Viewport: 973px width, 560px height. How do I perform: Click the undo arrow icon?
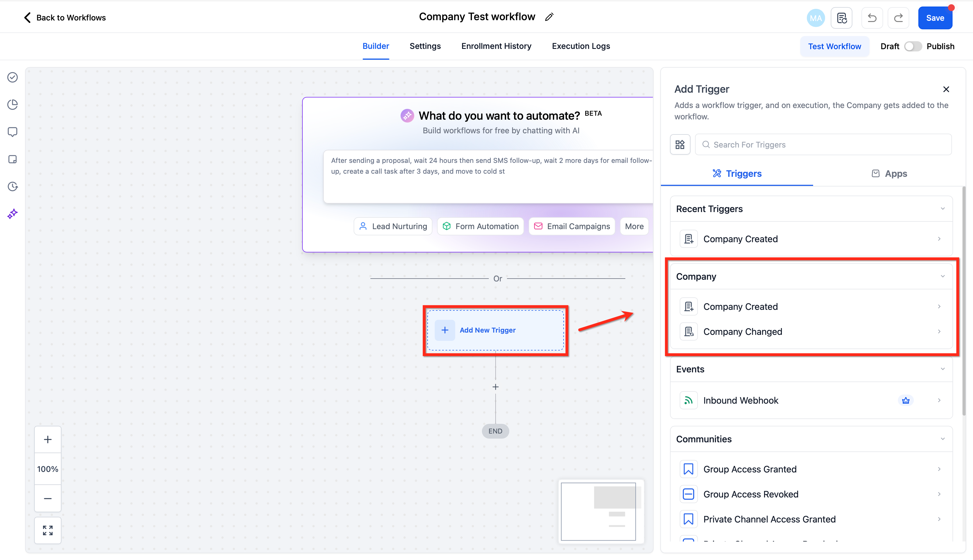click(872, 18)
